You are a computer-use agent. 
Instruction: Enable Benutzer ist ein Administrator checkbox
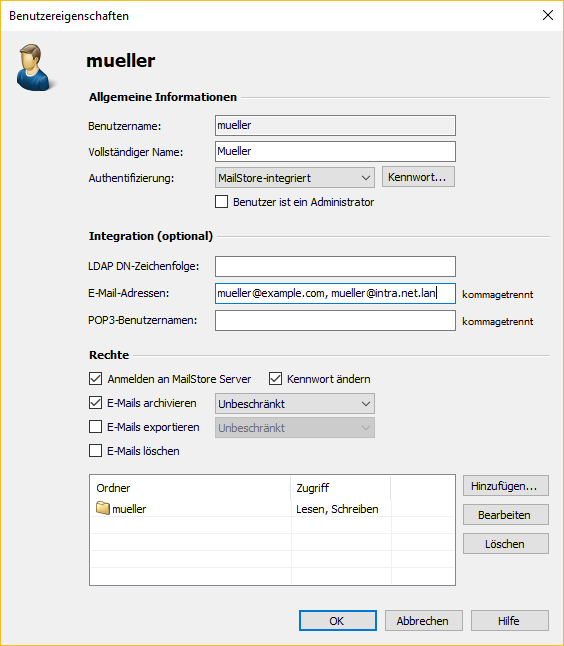(x=221, y=202)
